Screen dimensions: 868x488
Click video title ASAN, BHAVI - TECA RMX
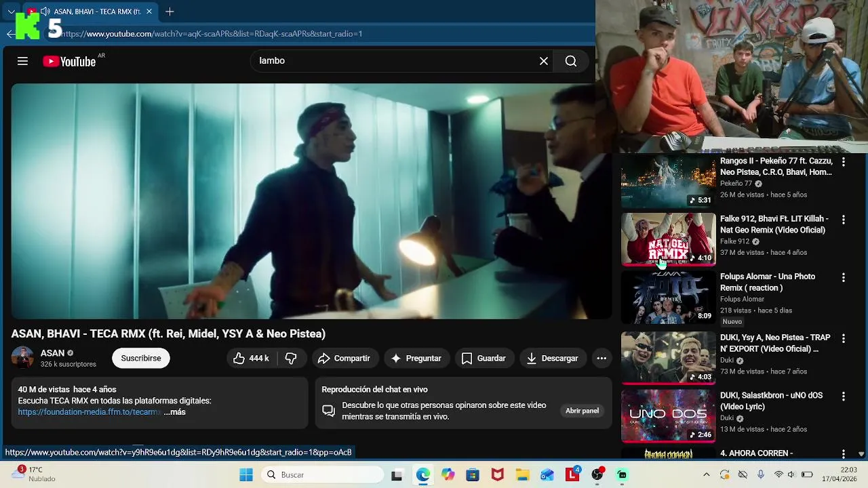(x=168, y=333)
